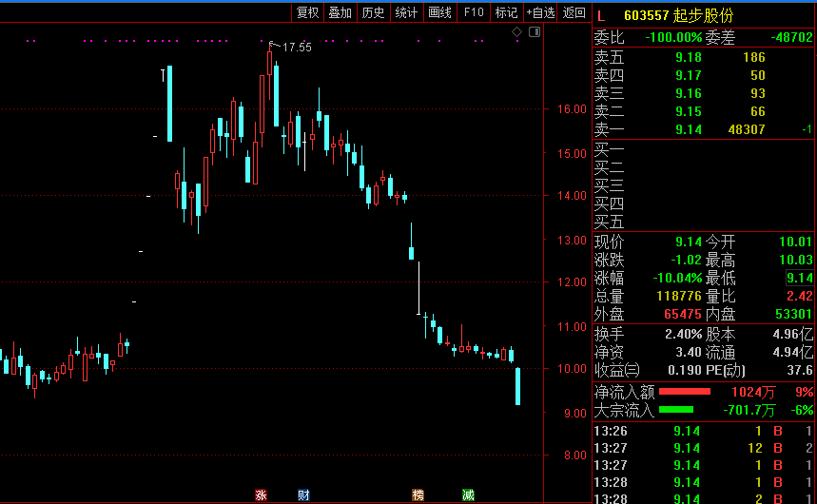Click the orange 榜 marker below the chart
This screenshot has height=504, width=817.
[418, 494]
